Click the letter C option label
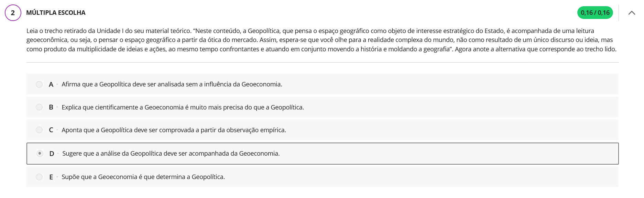644x198 pixels. pyautogui.click(x=51, y=130)
